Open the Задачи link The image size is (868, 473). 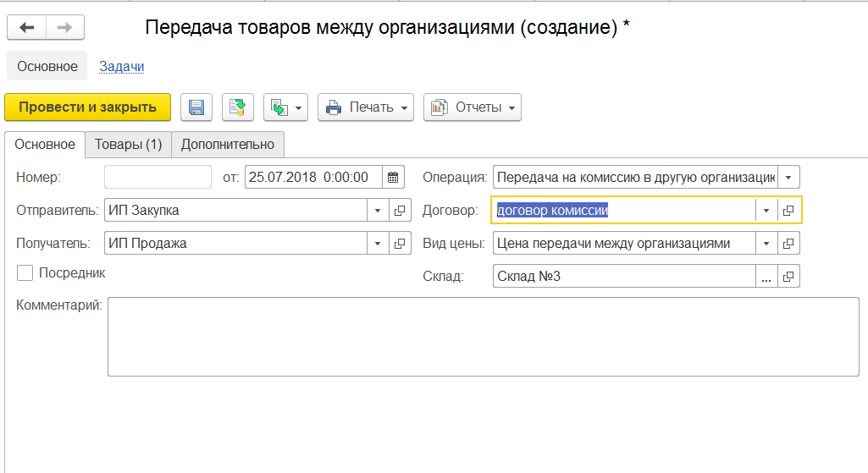pyautogui.click(x=121, y=66)
